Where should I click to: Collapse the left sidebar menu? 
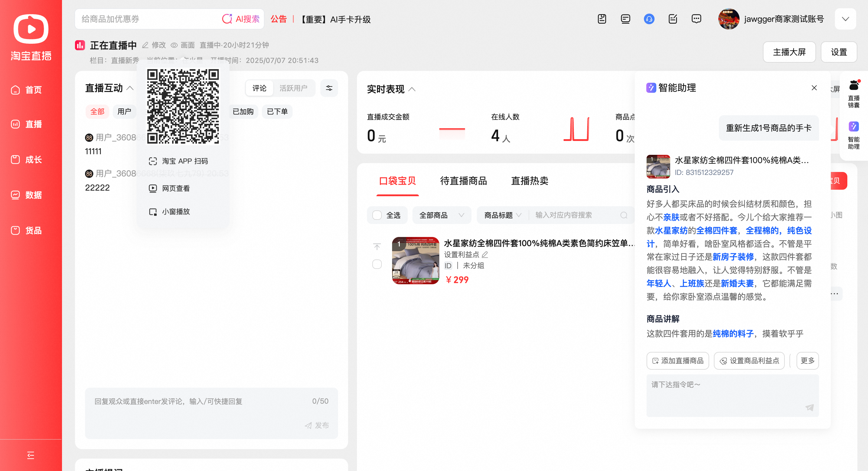[x=31, y=456]
